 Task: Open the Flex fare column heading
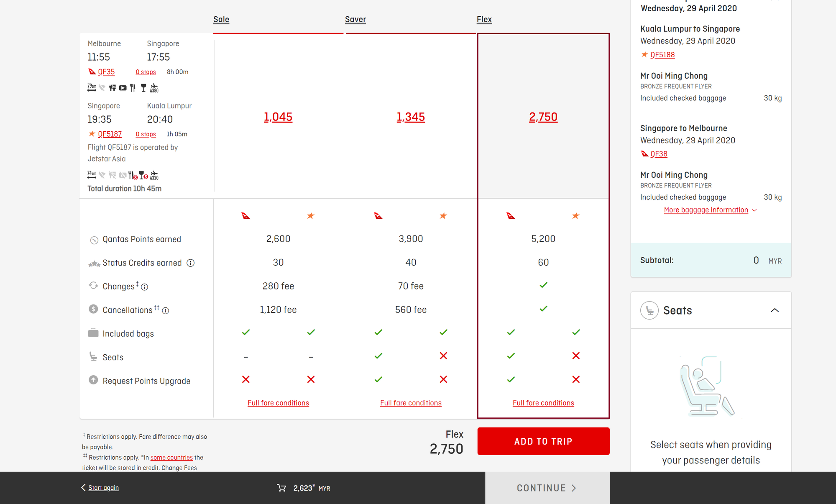pyautogui.click(x=484, y=20)
